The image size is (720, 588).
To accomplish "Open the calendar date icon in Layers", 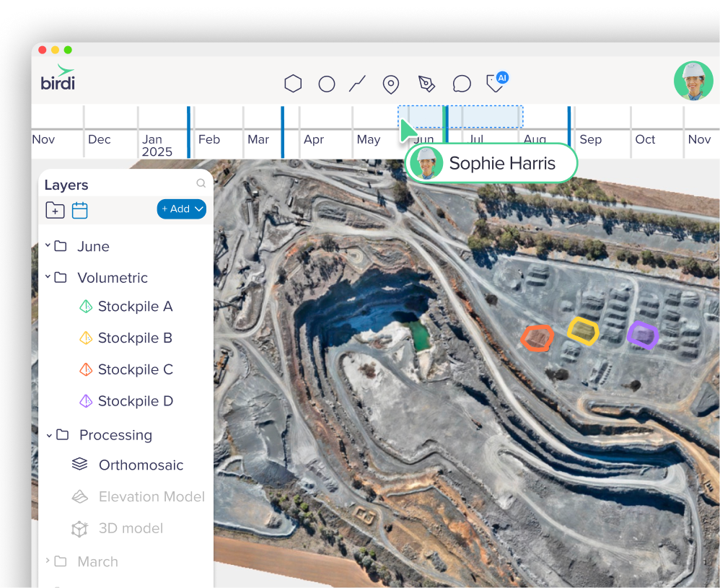I will point(79,210).
